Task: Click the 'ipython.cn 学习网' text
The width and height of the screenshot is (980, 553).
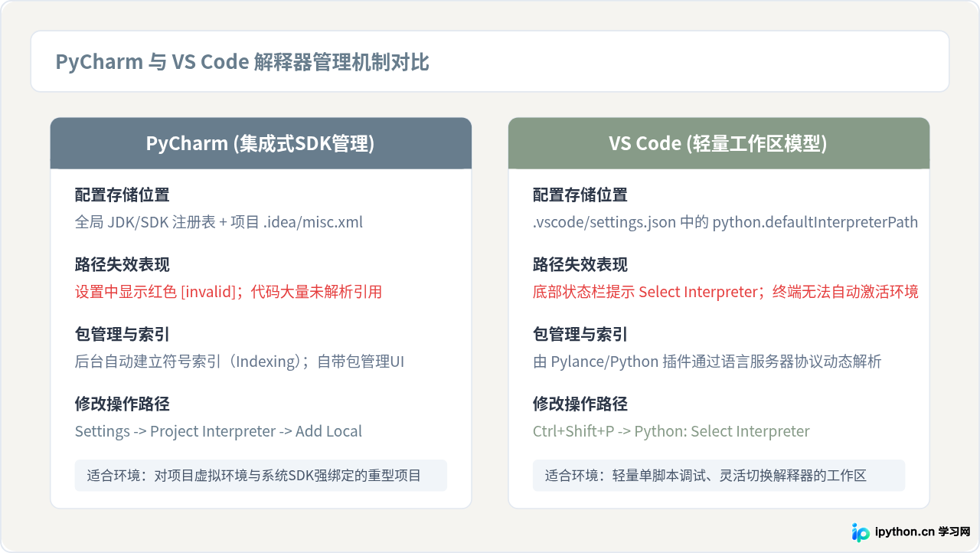Action: pos(922,532)
